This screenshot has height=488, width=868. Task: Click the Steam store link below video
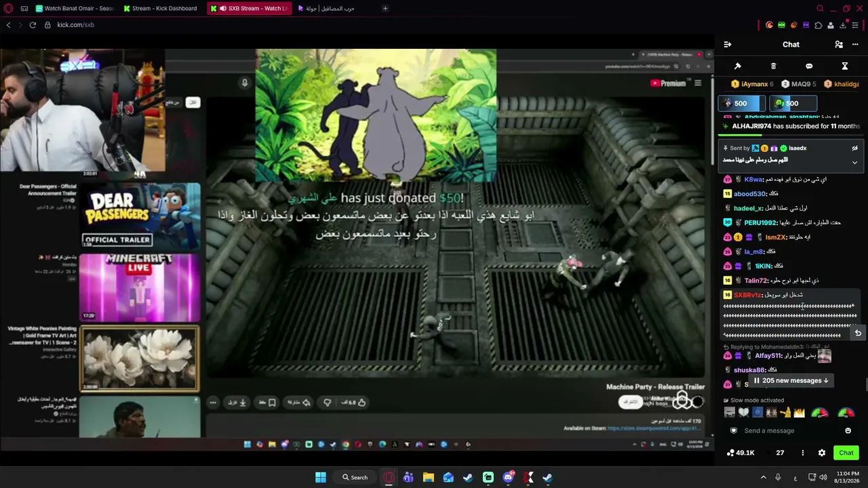(x=654, y=428)
